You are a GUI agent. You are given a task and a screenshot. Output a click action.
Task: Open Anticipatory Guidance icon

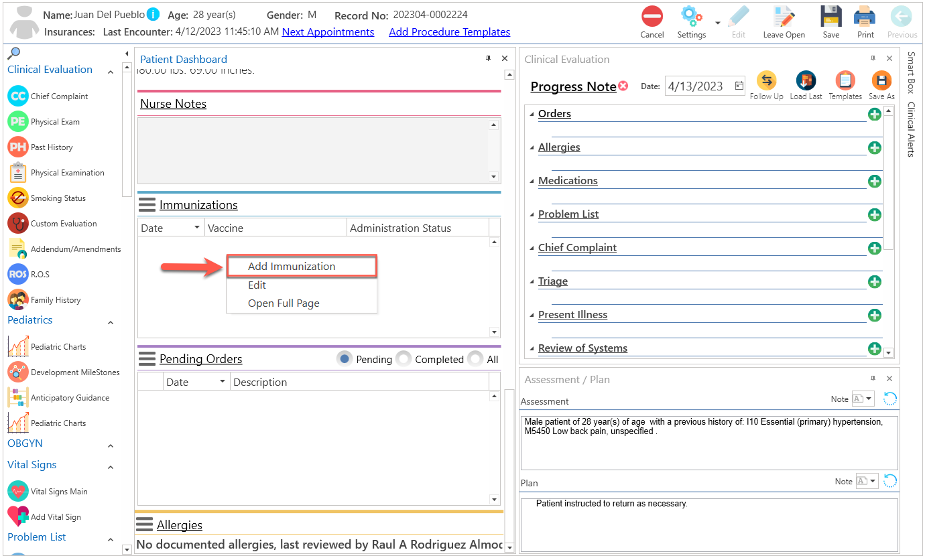18,397
